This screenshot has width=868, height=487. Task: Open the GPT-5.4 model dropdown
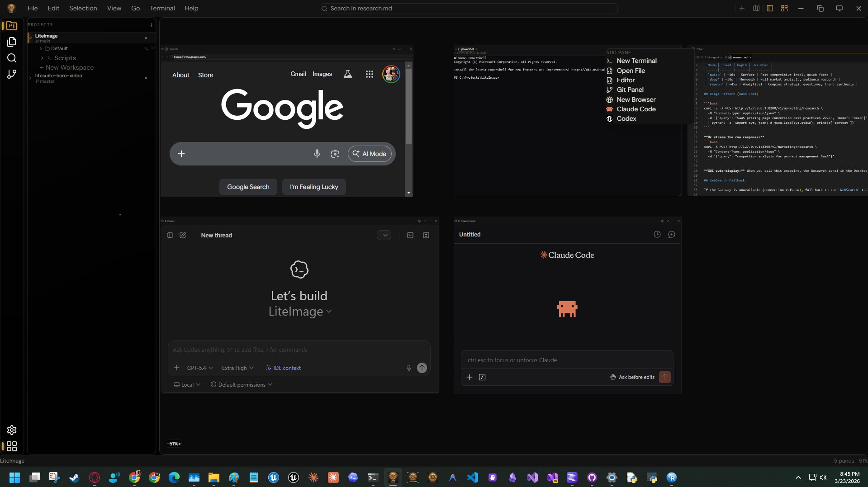199,368
